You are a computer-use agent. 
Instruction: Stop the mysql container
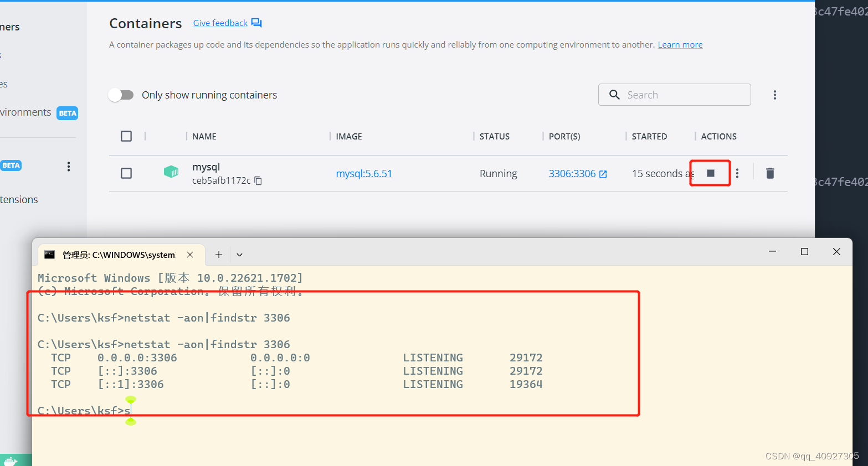pyautogui.click(x=710, y=173)
